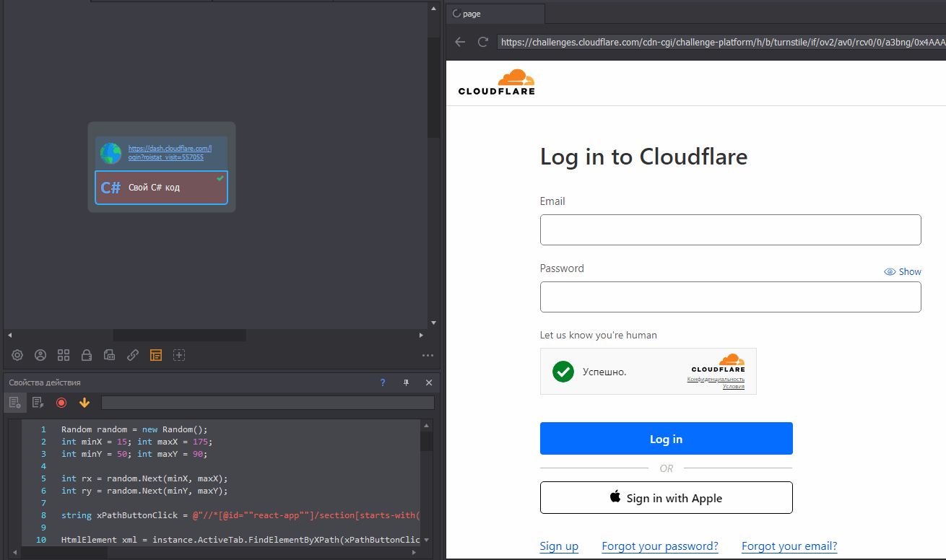Select the 'Свой C# код' action block

[161, 188]
